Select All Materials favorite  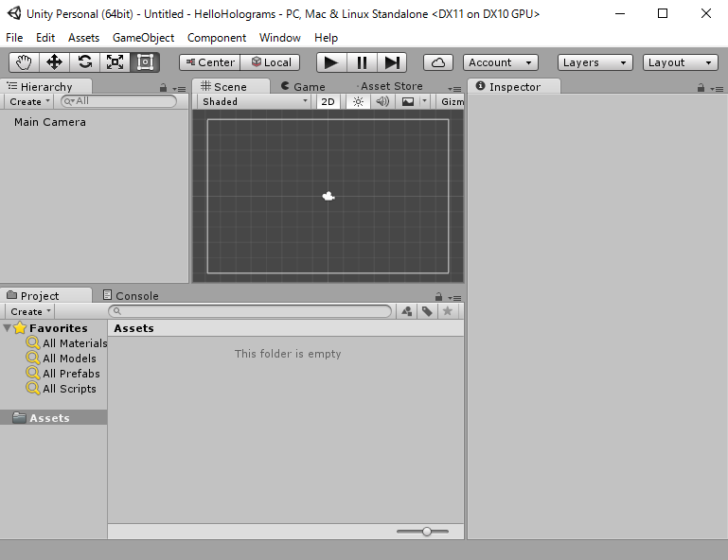66,343
